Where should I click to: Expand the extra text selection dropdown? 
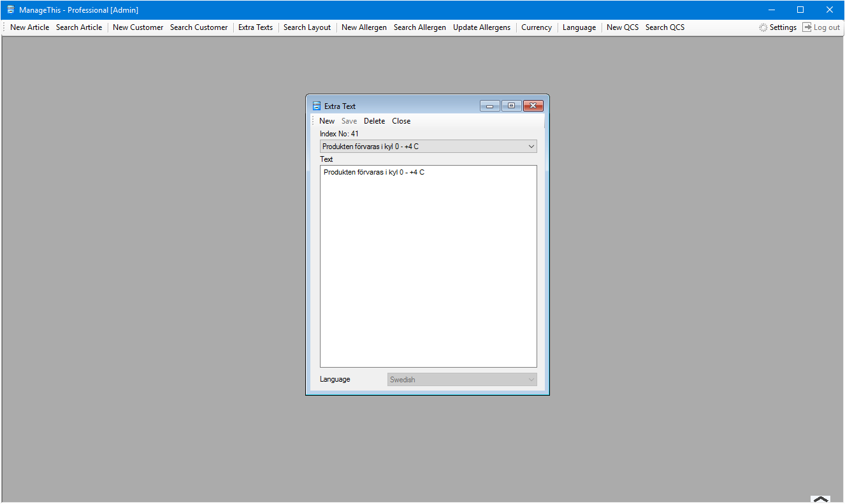531,147
